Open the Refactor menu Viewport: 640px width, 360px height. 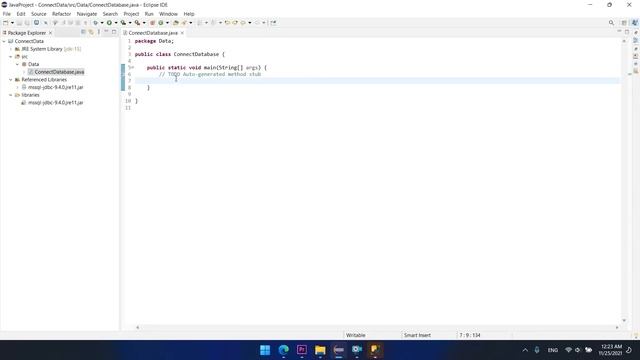(62, 14)
